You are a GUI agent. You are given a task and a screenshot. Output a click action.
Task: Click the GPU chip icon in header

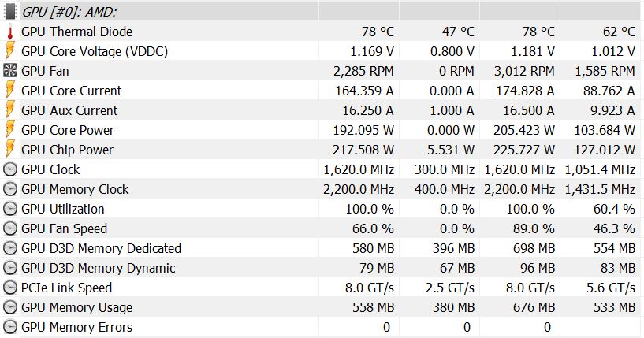click(10, 12)
